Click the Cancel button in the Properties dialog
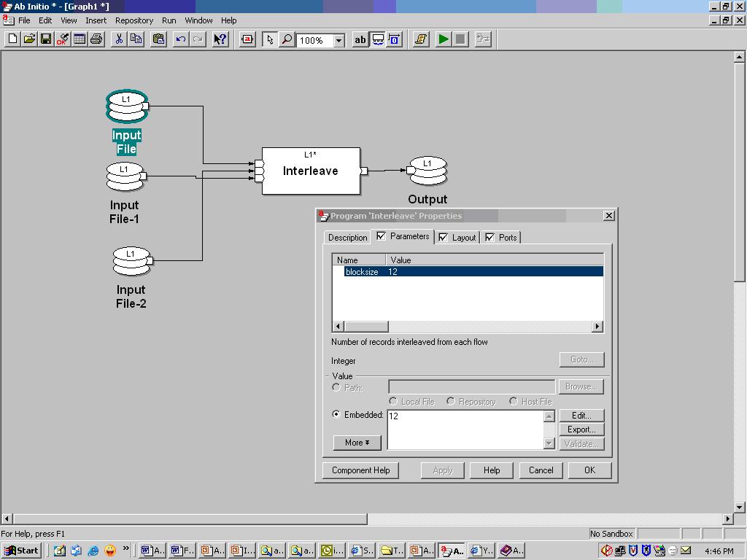 tap(541, 470)
